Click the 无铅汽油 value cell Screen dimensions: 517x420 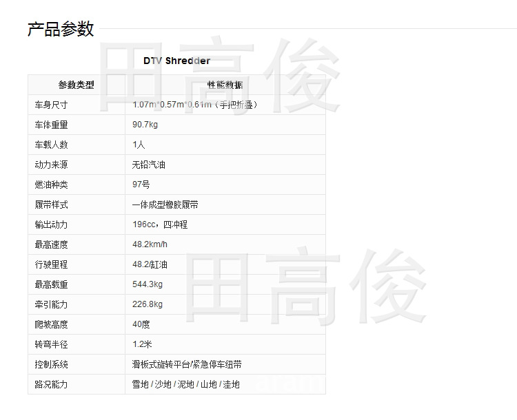(148, 165)
